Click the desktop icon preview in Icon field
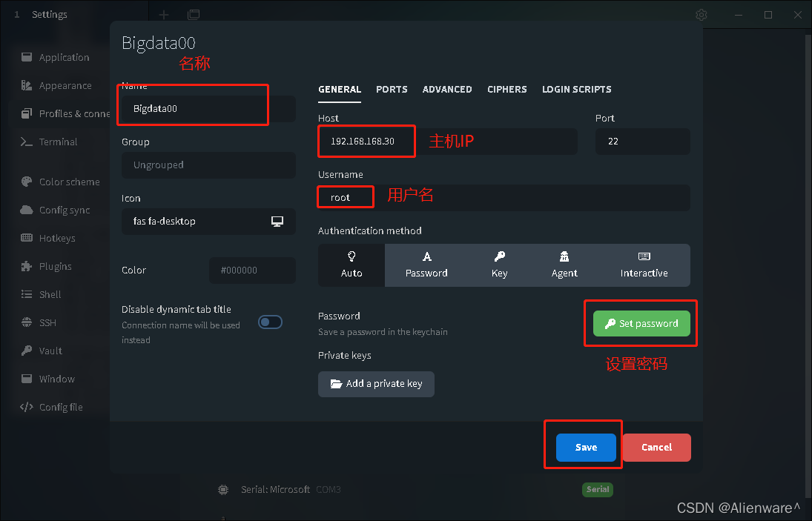This screenshot has height=521, width=812. coord(277,222)
